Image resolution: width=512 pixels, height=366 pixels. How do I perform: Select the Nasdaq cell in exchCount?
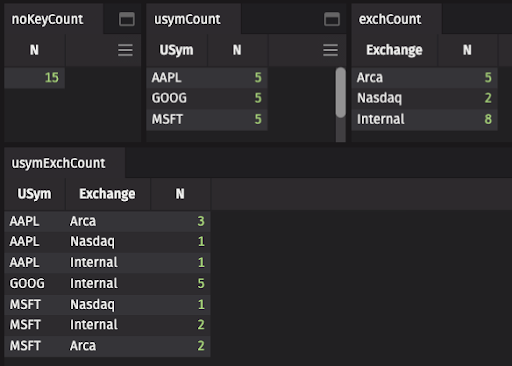pyautogui.click(x=394, y=98)
